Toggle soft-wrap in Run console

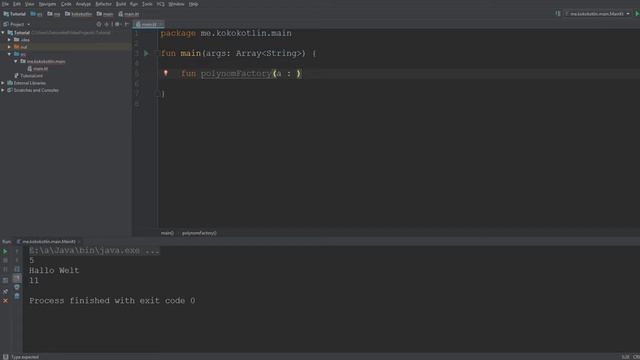[x=17, y=269]
